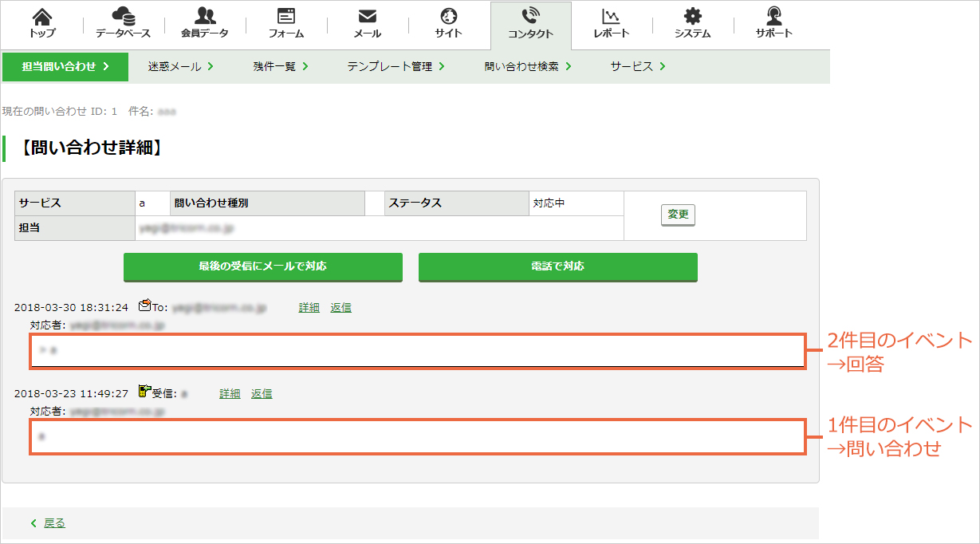Click the 問い合わせ種別 header cell
This screenshot has height=544, width=980.
pos(267,203)
